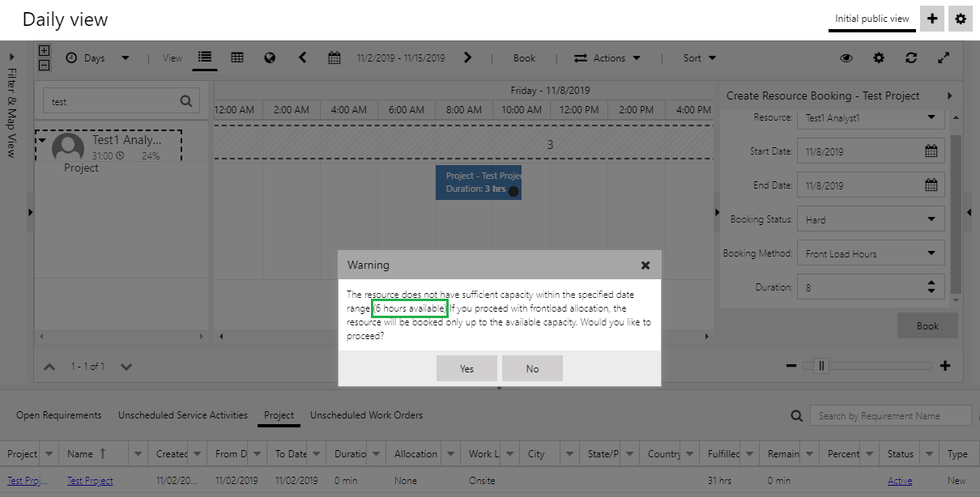Click No in the Warning dialog
980x497 pixels.
click(532, 368)
